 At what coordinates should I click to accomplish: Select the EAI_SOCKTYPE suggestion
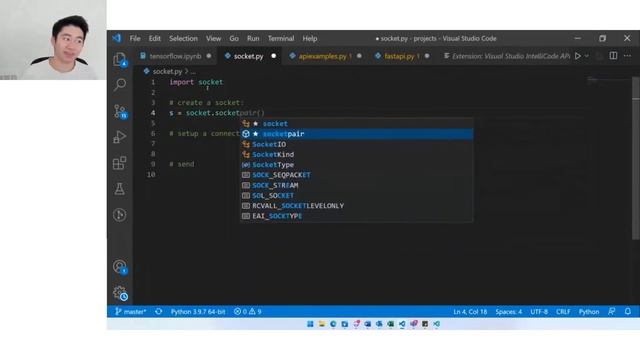pyautogui.click(x=356, y=216)
